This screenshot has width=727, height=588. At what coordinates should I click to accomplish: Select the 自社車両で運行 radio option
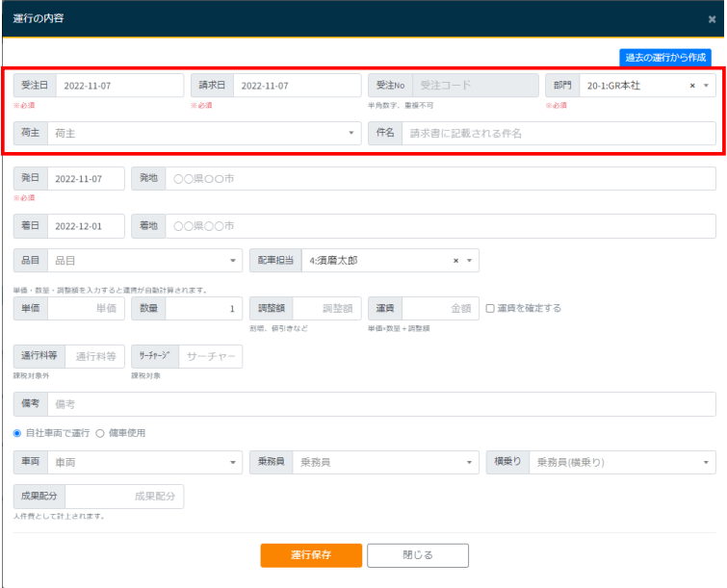17,433
